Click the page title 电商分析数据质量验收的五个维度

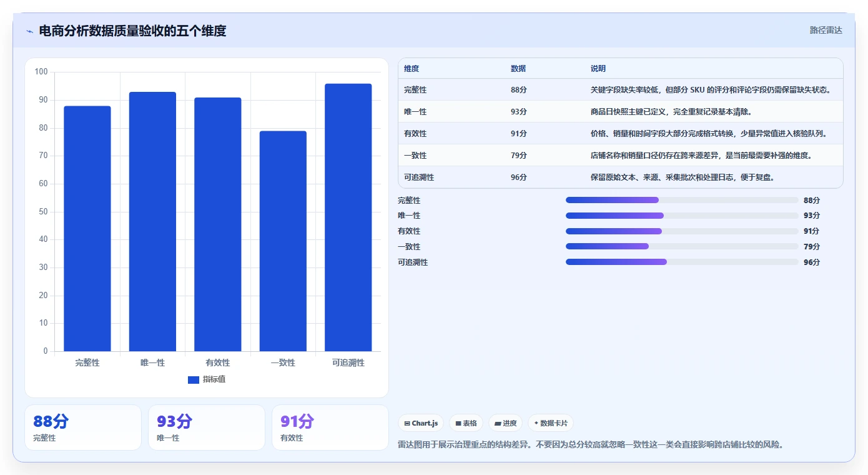tap(132, 31)
